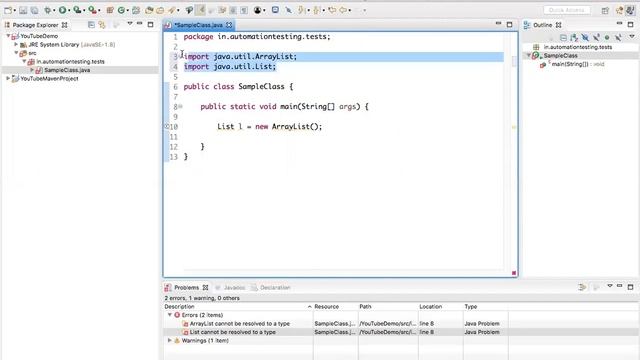This screenshot has height=360, width=640.
Task: Select 'ArrayList cannot be resolved to a type'
Action: pos(240,324)
